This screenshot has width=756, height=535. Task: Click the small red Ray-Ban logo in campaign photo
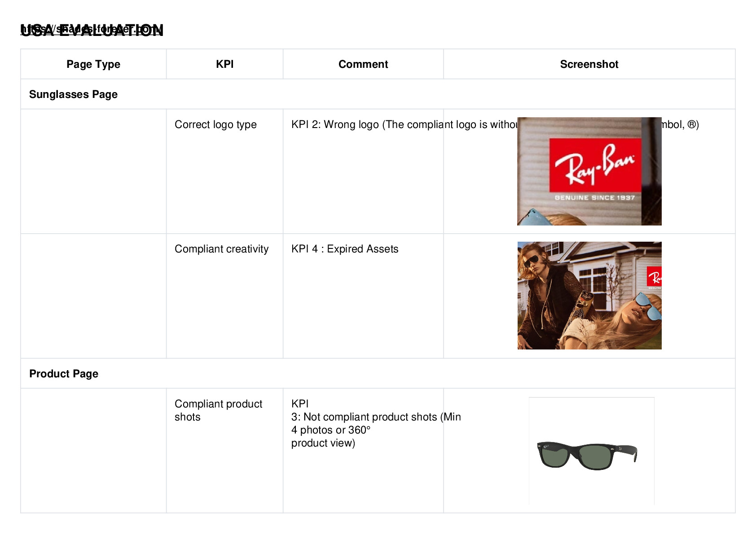tap(654, 277)
